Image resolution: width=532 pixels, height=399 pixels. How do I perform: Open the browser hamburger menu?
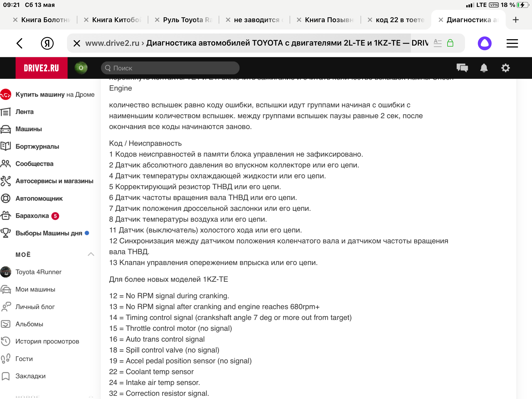click(x=512, y=43)
